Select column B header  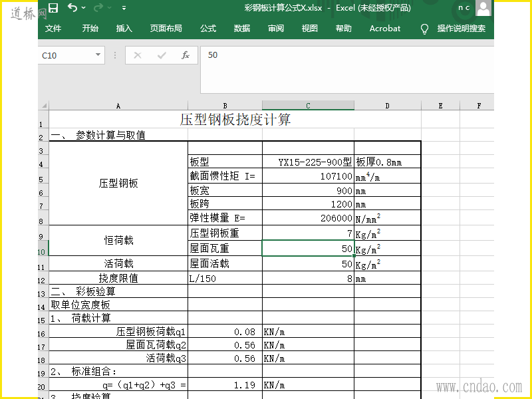tap(225, 106)
